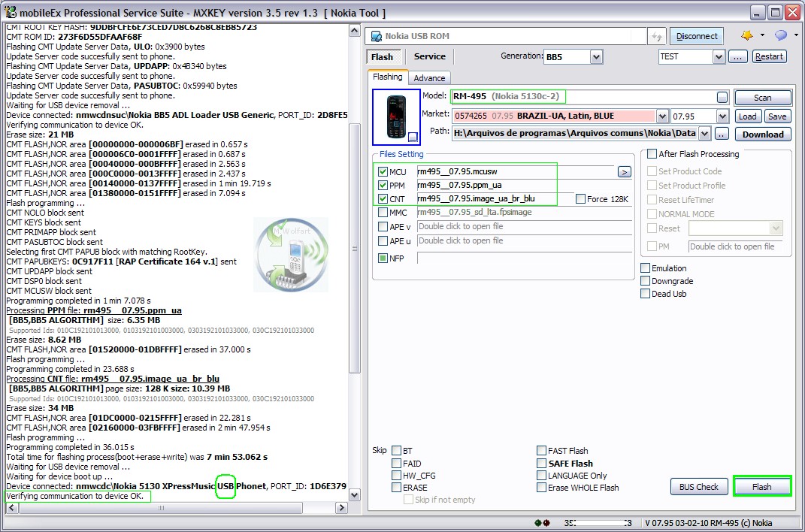Click the Nokia USB ROM connection icon
805x532 pixels.
pyautogui.click(x=377, y=36)
